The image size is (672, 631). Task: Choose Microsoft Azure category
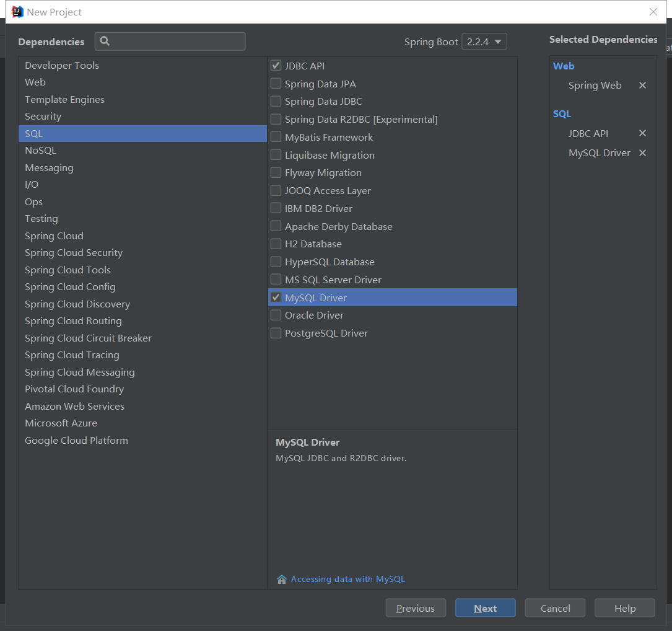pos(142,423)
